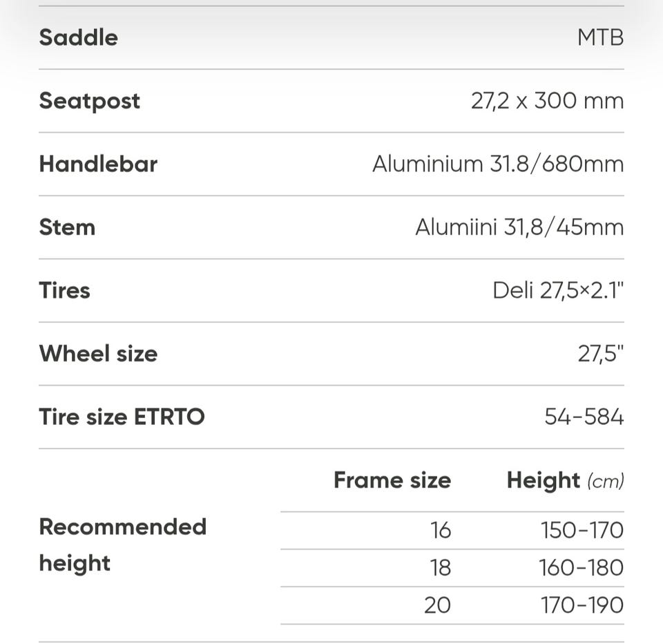Click the Seatpost label
Viewport: 663px width, 644px height.
89,101
